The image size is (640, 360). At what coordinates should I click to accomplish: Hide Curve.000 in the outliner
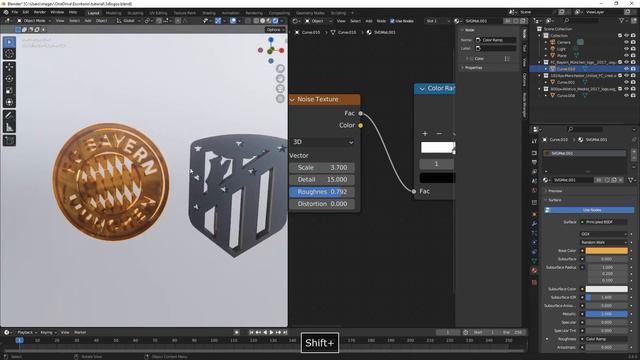pos(627,82)
